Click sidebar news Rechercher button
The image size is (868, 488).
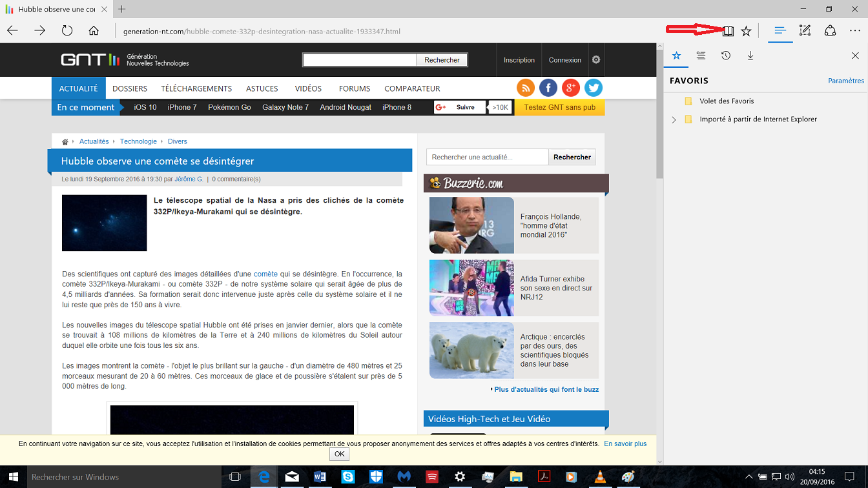point(572,157)
